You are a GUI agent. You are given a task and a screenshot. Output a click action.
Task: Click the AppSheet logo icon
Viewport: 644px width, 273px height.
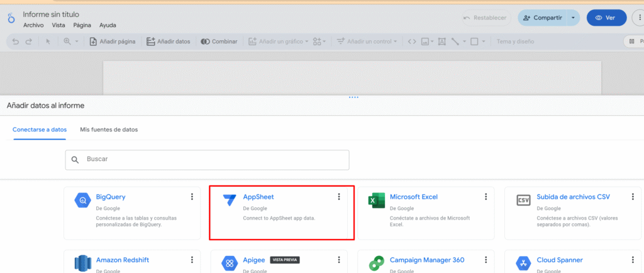tap(230, 200)
